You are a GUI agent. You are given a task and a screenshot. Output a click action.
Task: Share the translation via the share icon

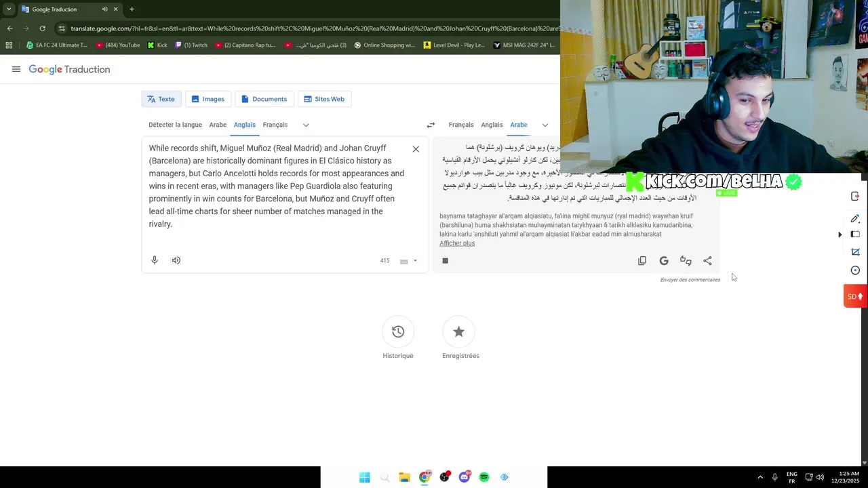tap(707, 260)
